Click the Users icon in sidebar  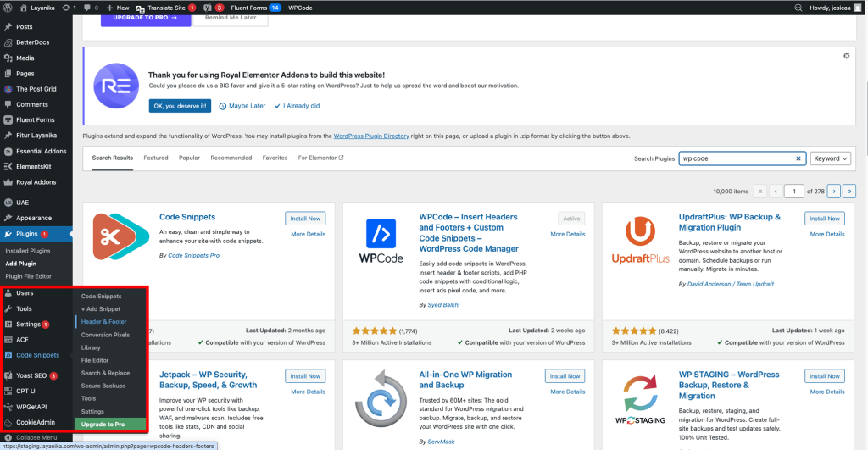click(8, 293)
